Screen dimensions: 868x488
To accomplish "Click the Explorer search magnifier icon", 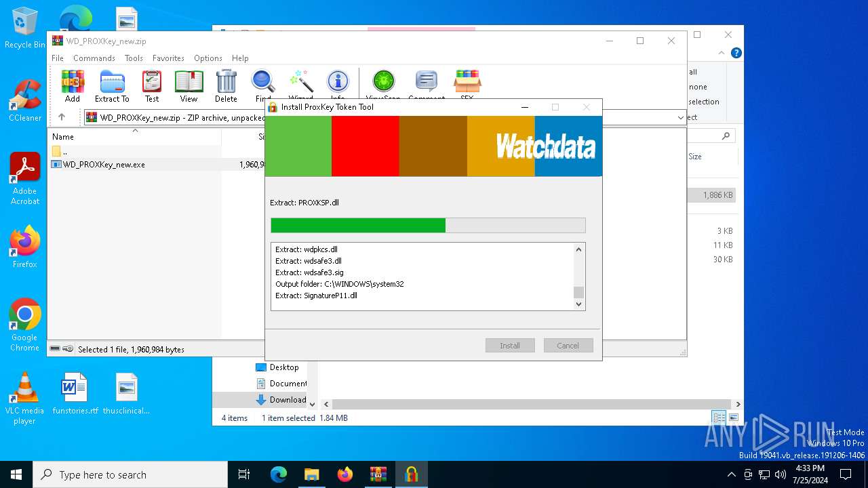I will click(x=726, y=136).
